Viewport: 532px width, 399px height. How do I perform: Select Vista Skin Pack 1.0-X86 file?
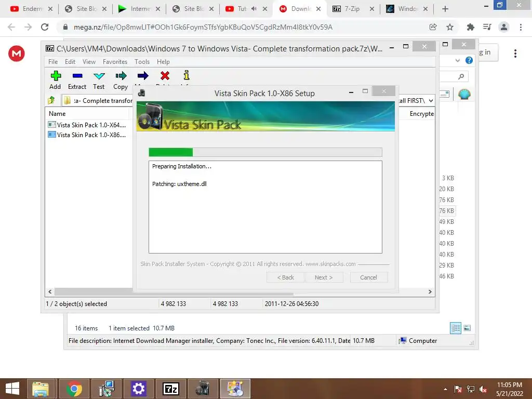tap(87, 135)
